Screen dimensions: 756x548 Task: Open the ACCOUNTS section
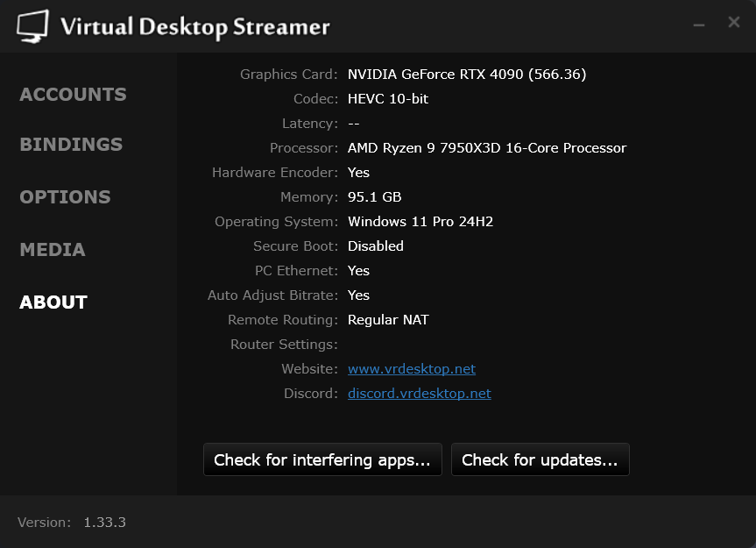(x=73, y=94)
